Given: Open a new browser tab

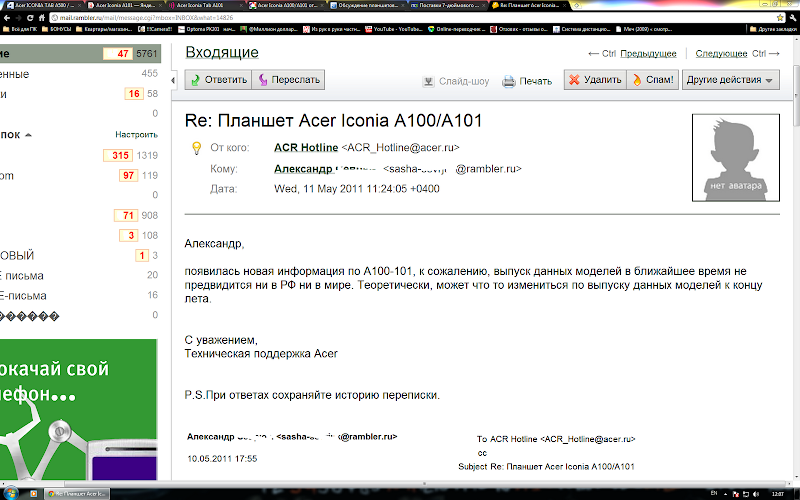Looking at the screenshot, I should (x=577, y=5).
